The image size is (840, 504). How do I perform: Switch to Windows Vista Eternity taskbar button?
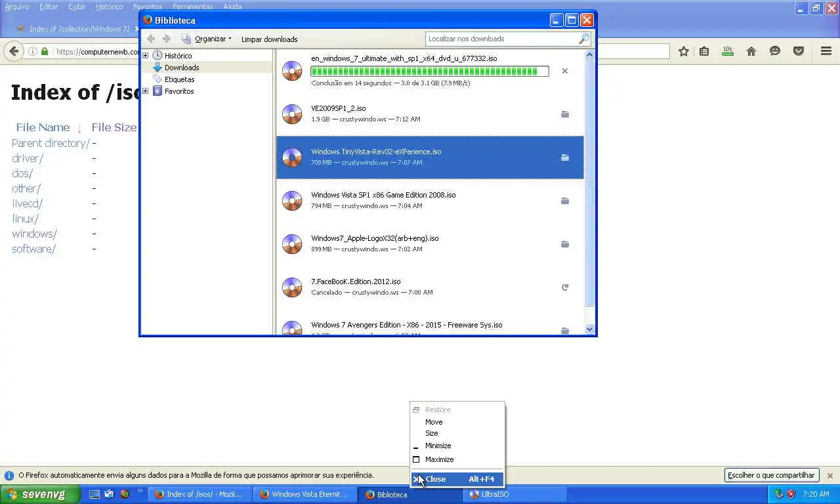coord(305,494)
